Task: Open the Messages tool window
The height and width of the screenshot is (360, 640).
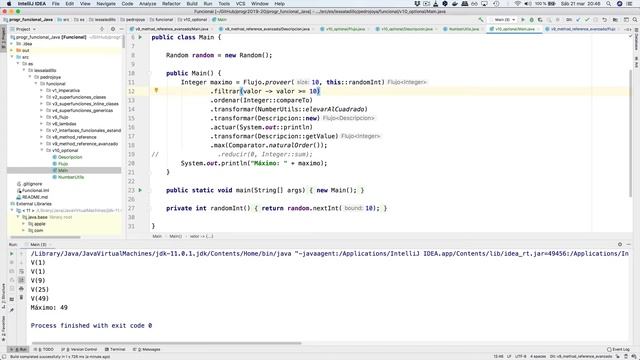Action: pos(148,349)
